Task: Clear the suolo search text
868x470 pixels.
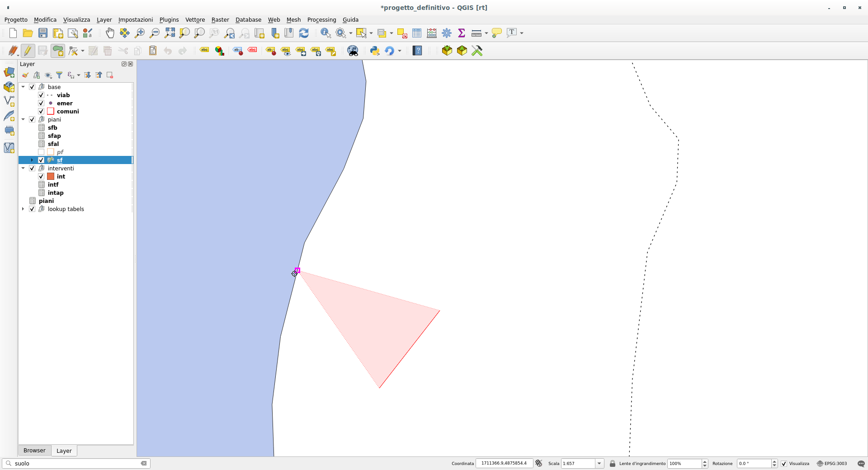Action: click(144, 463)
